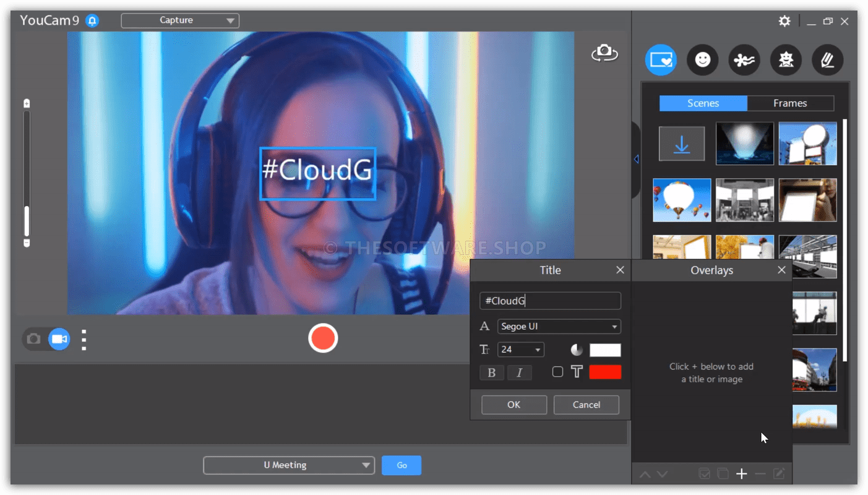
Task: Confirm title with OK button
Action: (x=513, y=405)
